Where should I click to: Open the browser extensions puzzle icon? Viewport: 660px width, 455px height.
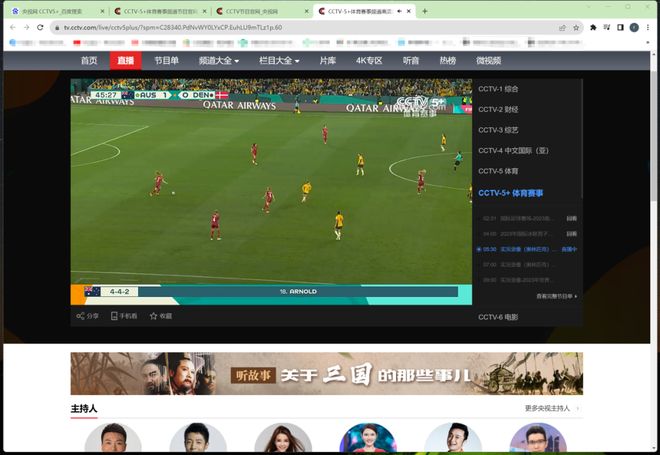(593, 27)
